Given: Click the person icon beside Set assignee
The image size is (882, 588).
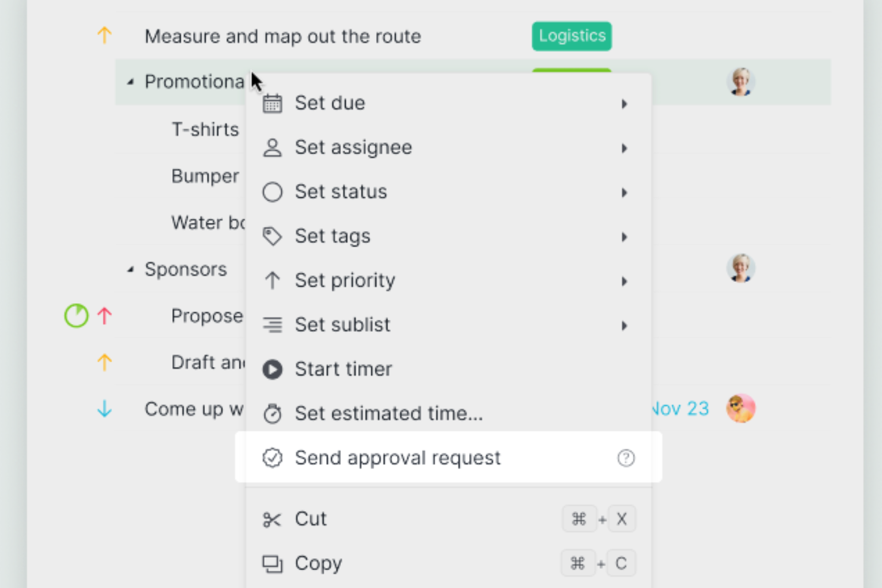Looking at the screenshot, I should [x=272, y=148].
